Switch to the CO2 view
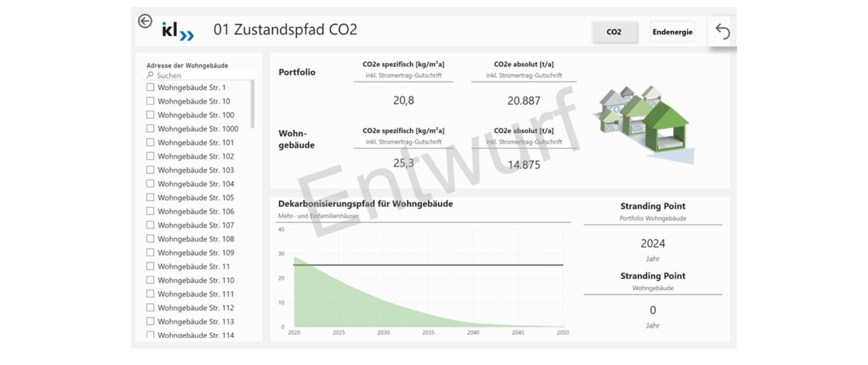 [x=614, y=32]
